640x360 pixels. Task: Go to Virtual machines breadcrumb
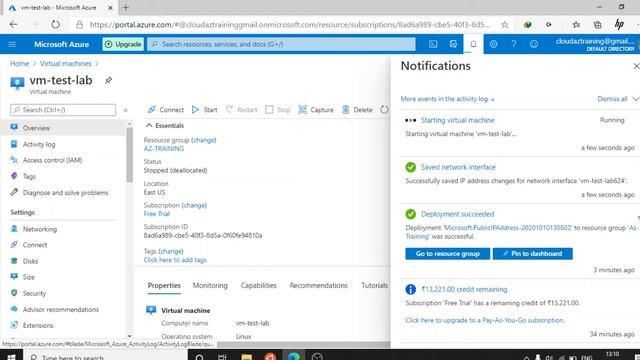(x=66, y=64)
